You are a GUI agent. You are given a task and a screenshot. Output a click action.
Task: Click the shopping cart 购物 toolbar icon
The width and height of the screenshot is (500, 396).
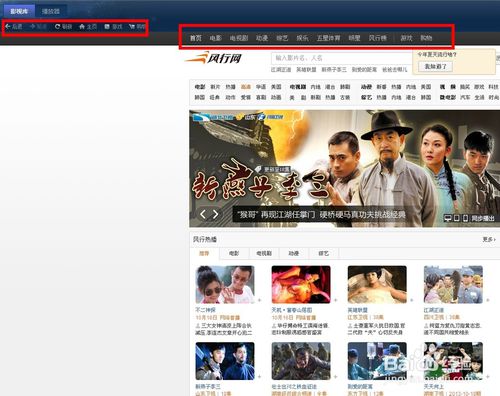pyautogui.click(x=132, y=26)
